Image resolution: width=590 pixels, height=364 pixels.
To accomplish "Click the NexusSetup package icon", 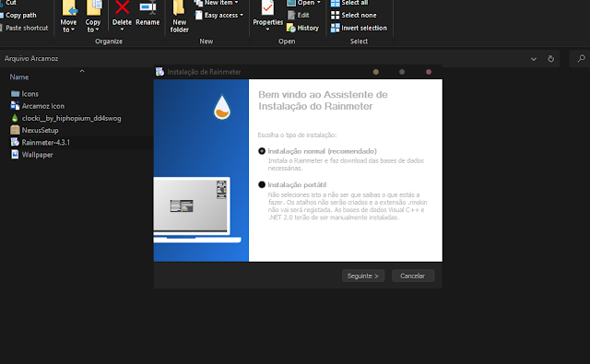I will (x=15, y=130).
